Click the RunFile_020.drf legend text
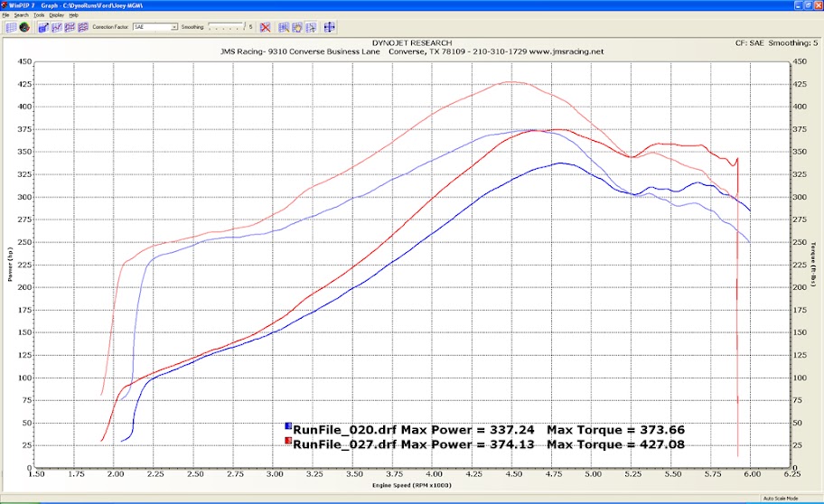Image resolution: width=824 pixels, height=504 pixels. [345, 430]
